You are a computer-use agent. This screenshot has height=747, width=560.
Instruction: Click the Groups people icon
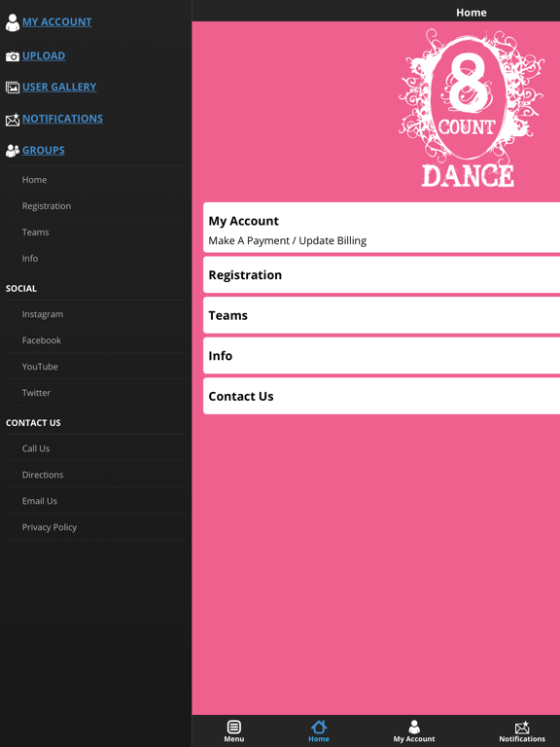pyautogui.click(x=13, y=151)
